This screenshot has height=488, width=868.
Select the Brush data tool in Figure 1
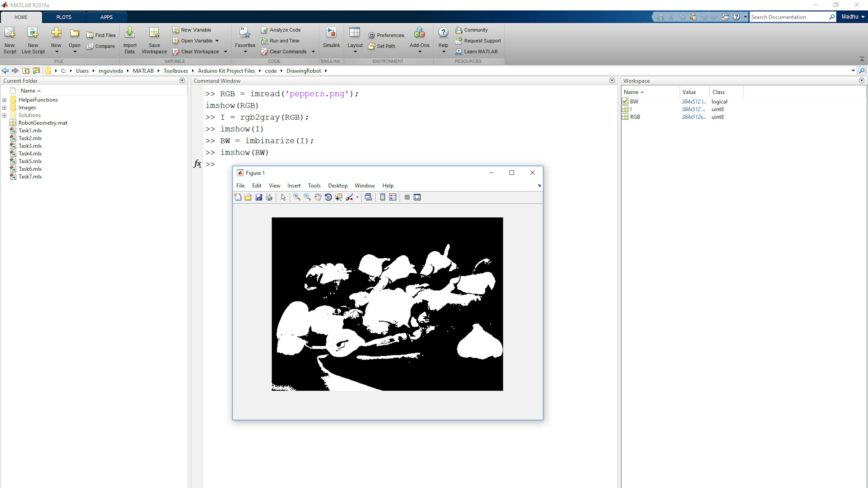coord(349,197)
